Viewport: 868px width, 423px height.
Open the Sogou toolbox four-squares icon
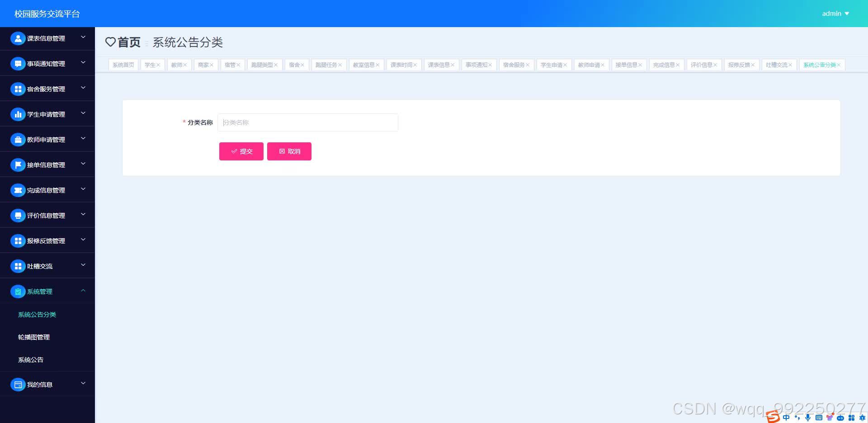pos(851,418)
